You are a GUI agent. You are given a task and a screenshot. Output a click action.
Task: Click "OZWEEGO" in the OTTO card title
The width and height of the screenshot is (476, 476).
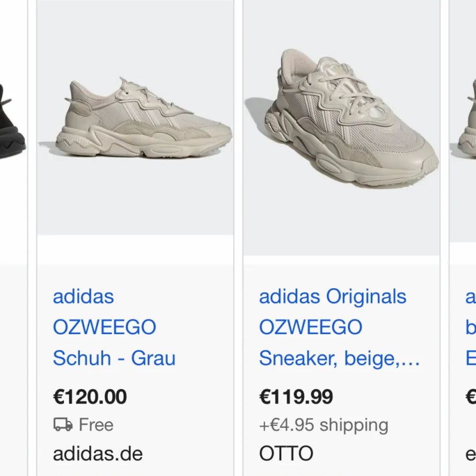point(310,327)
